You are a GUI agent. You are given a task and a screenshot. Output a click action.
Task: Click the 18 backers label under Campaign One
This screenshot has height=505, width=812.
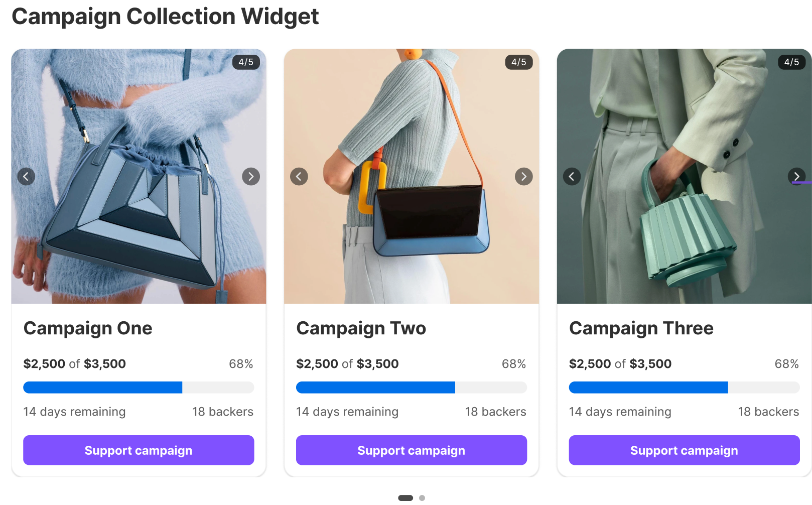(x=223, y=412)
